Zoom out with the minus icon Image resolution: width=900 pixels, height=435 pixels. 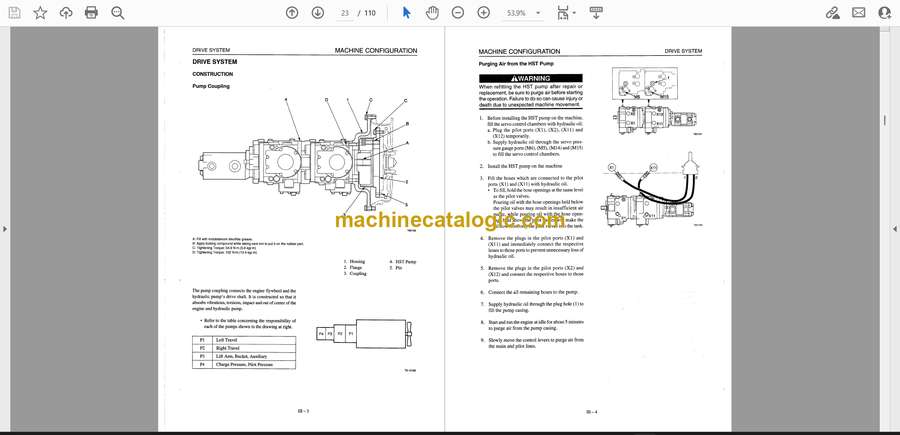coord(457,13)
